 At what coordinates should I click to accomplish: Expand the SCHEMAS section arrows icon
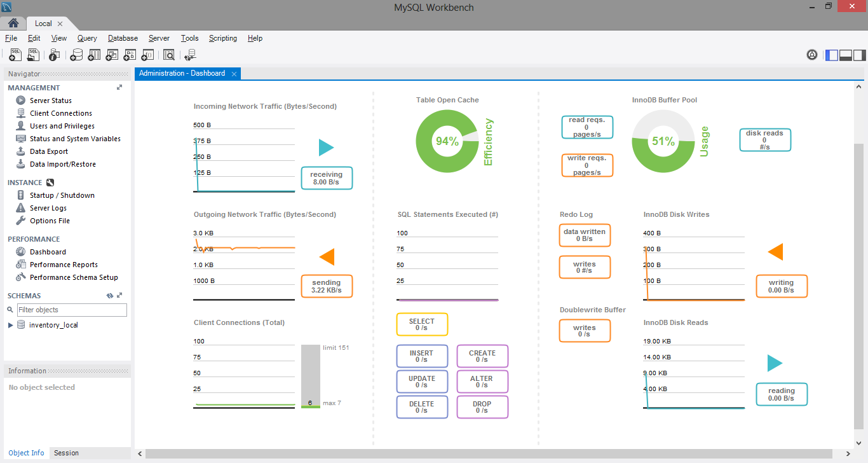119,296
